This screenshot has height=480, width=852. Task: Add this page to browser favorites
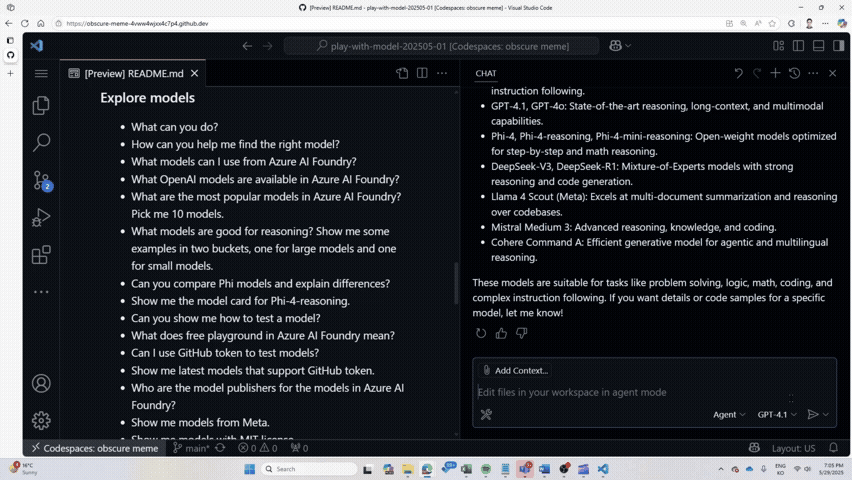click(772, 23)
